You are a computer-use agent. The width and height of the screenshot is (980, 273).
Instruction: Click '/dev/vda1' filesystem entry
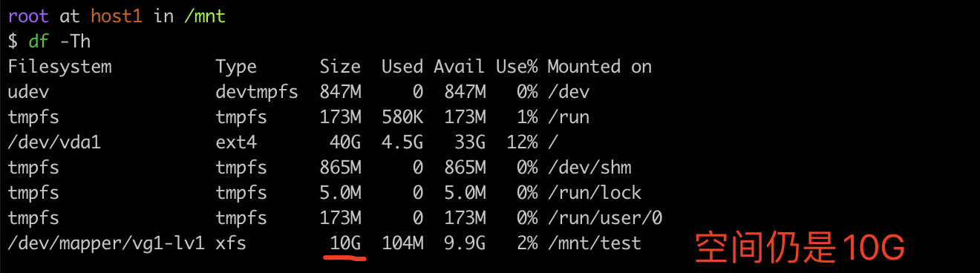[54, 142]
